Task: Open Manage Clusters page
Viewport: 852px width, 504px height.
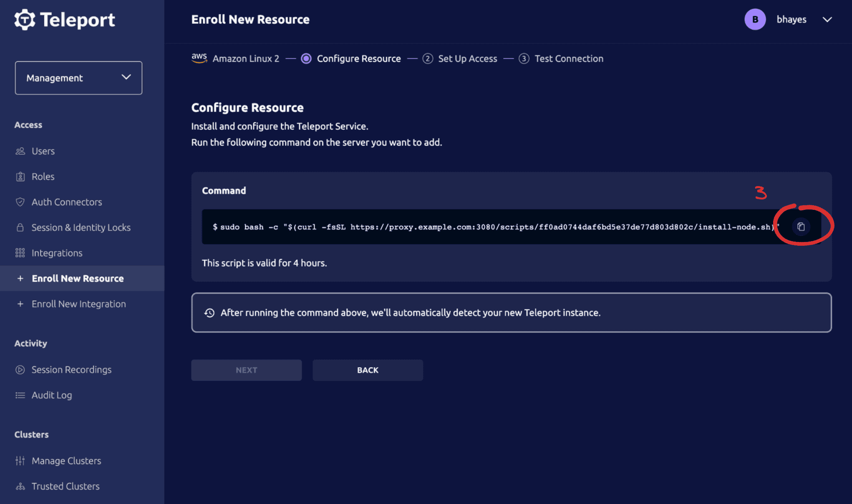Action: [x=66, y=461]
